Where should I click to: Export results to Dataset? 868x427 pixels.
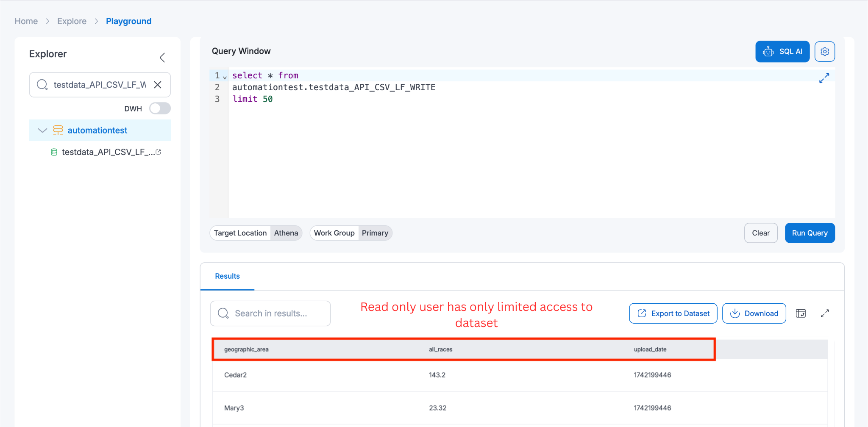click(673, 313)
